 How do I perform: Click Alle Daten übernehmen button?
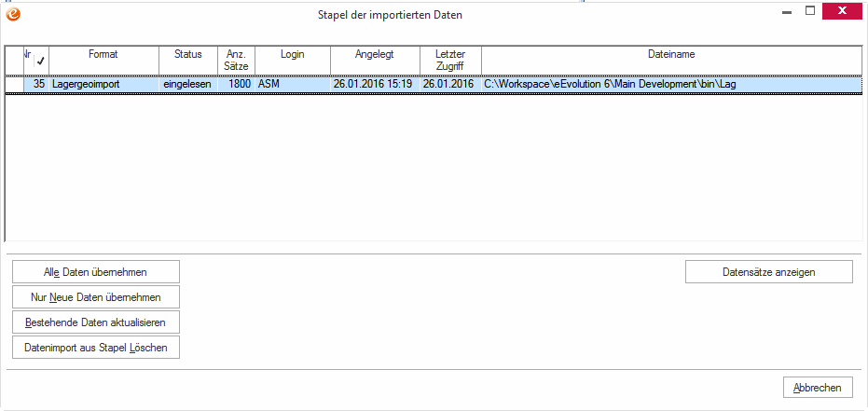(96, 271)
